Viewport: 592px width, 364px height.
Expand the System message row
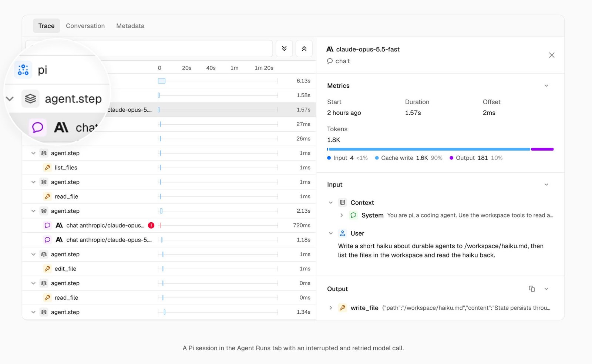(x=342, y=215)
